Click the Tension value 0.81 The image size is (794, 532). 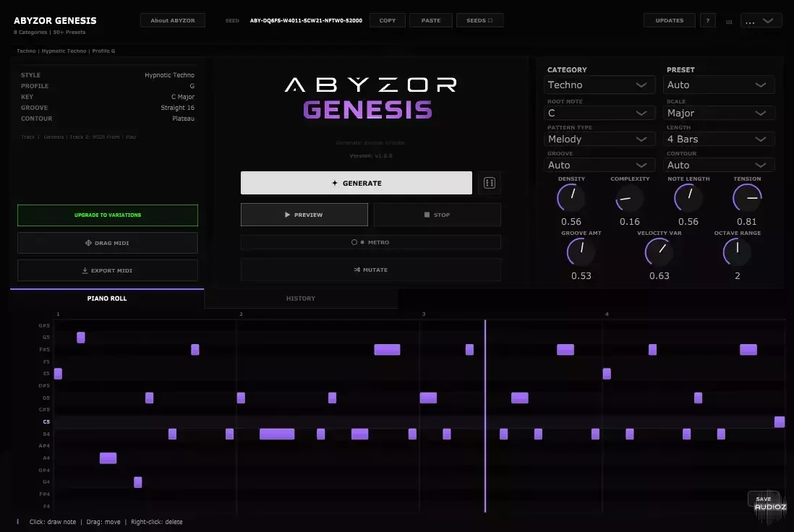click(747, 222)
